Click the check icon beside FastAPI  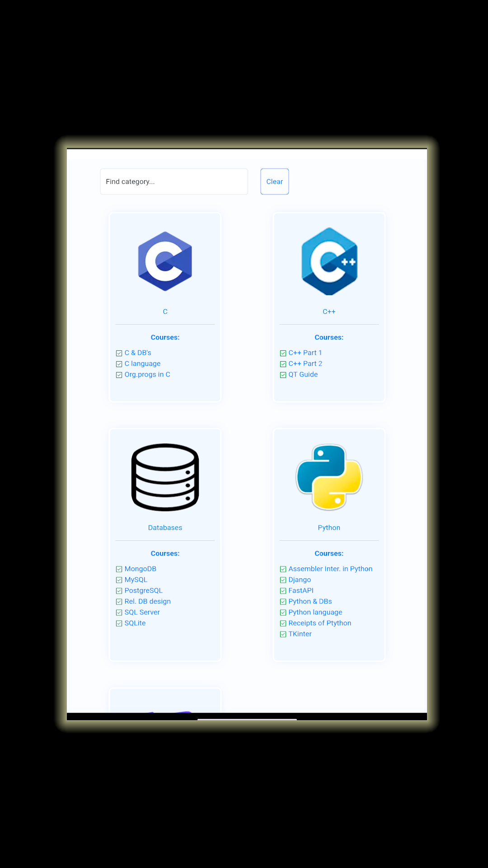point(283,591)
